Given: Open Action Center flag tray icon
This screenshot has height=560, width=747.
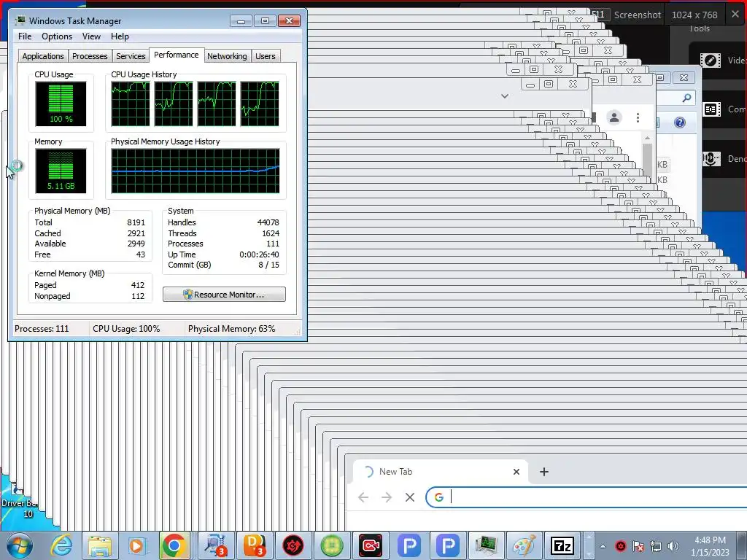Looking at the screenshot, I should [x=638, y=546].
